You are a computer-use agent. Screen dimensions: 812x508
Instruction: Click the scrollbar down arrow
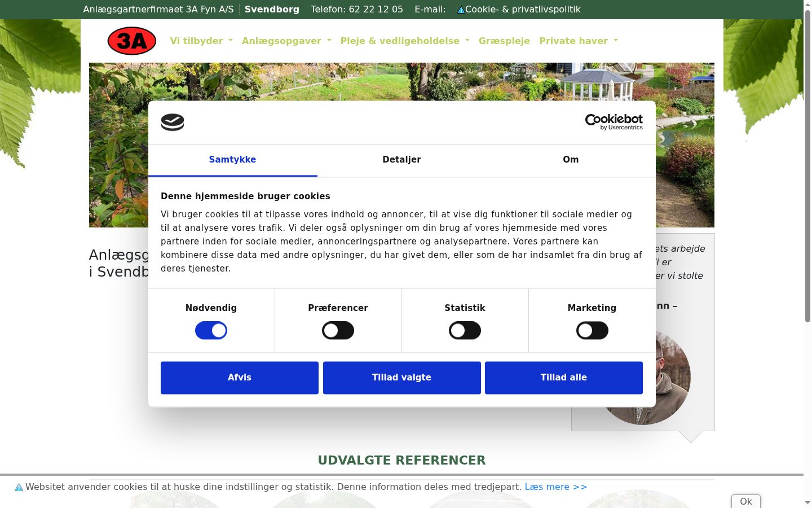coord(807,502)
